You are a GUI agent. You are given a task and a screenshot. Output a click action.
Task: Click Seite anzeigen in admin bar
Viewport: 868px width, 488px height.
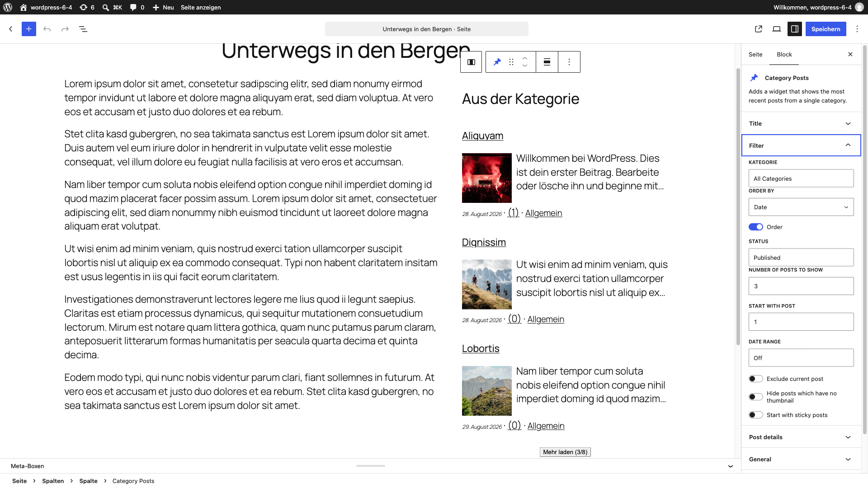coord(201,7)
